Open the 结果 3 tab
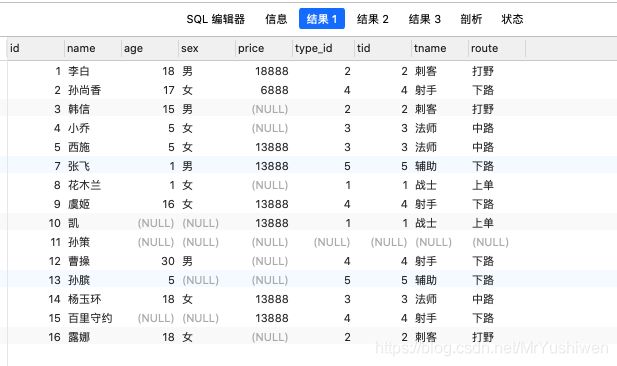 click(425, 19)
